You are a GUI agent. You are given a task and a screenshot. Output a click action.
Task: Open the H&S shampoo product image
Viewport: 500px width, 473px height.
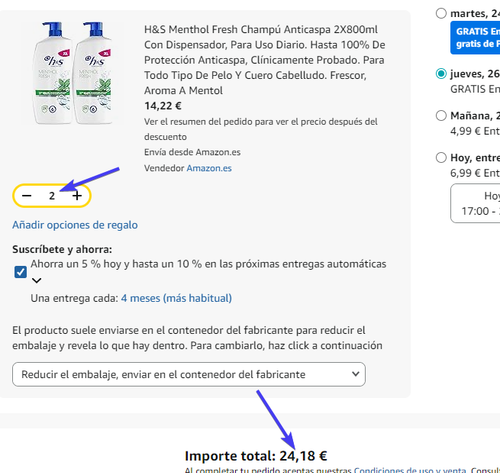point(74,73)
